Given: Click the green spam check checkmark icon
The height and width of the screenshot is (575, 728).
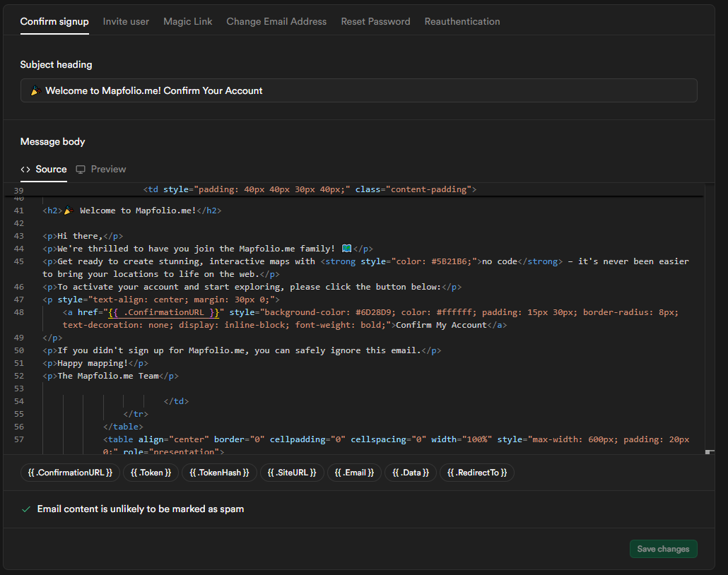Looking at the screenshot, I should (x=26, y=509).
